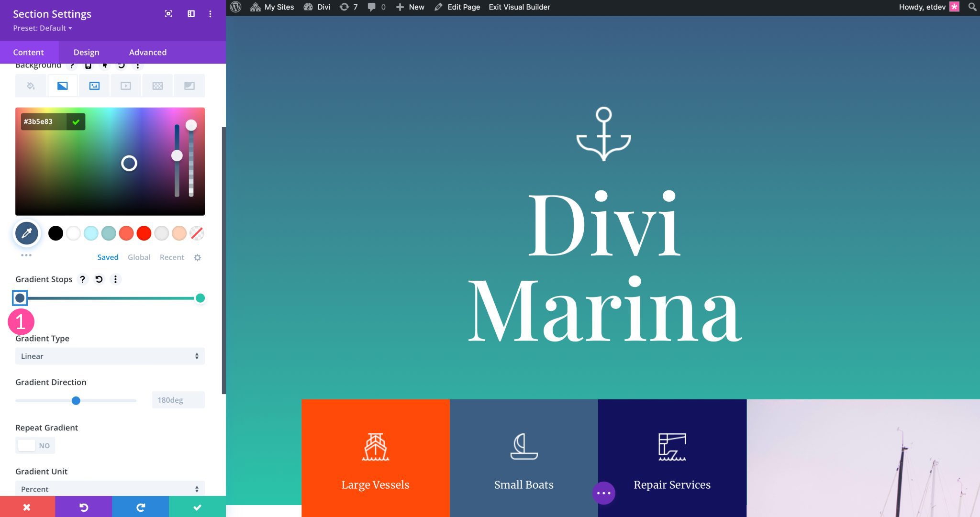Activate the eyedropper color picker tool
Image resolution: width=980 pixels, height=517 pixels.
[27, 233]
